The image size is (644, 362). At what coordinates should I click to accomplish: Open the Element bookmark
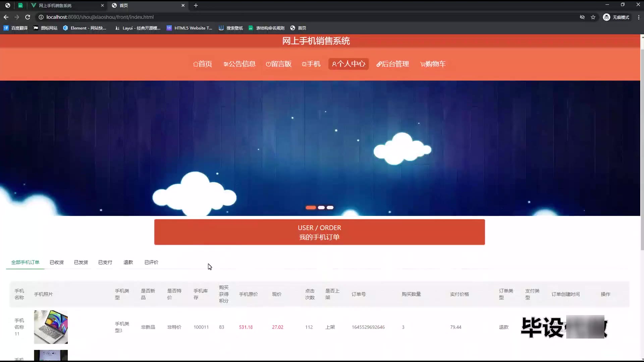point(85,28)
